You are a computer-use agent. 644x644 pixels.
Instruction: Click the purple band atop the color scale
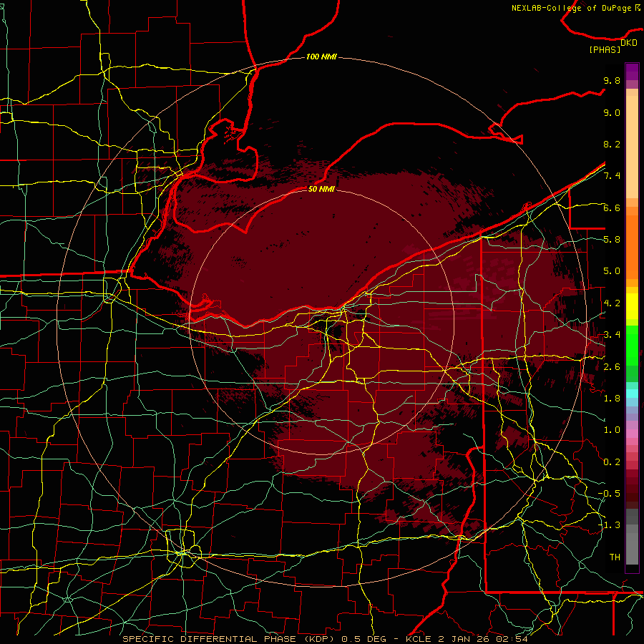632,72
